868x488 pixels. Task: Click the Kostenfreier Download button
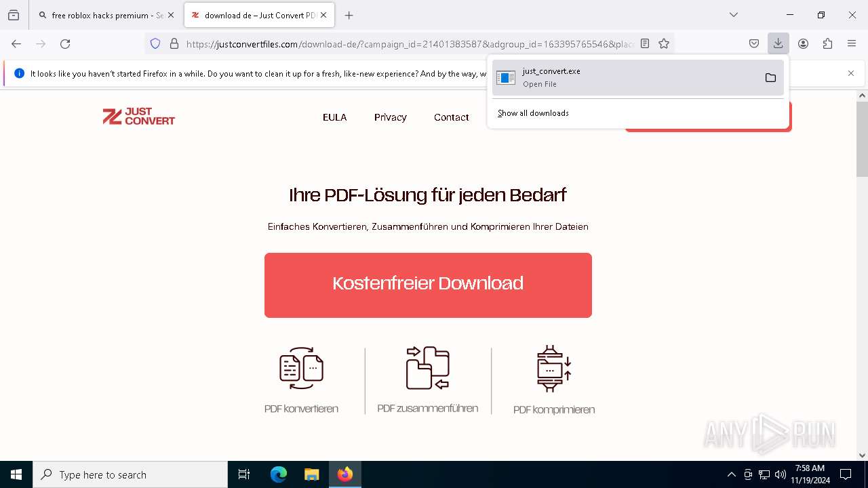[x=428, y=285]
